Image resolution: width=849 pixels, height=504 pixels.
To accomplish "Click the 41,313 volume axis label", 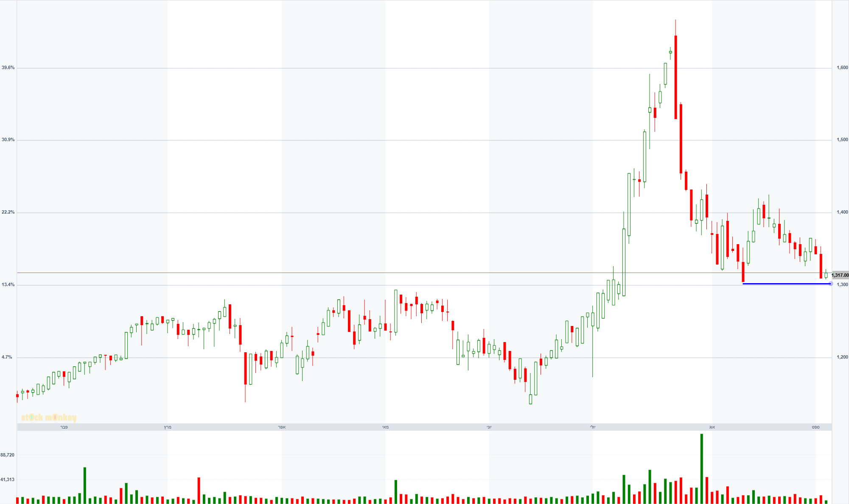I will 8,480.
